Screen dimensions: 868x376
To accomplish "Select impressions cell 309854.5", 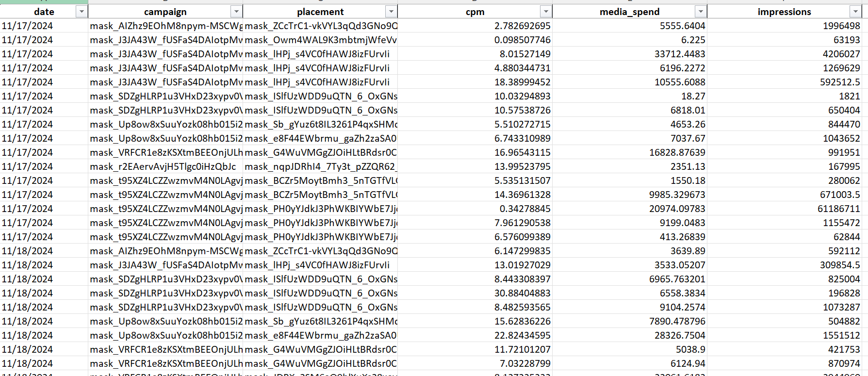I will pos(785,265).
